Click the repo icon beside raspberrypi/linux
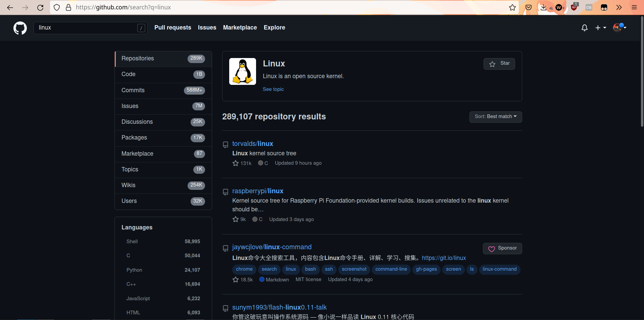 pos(226,192)
